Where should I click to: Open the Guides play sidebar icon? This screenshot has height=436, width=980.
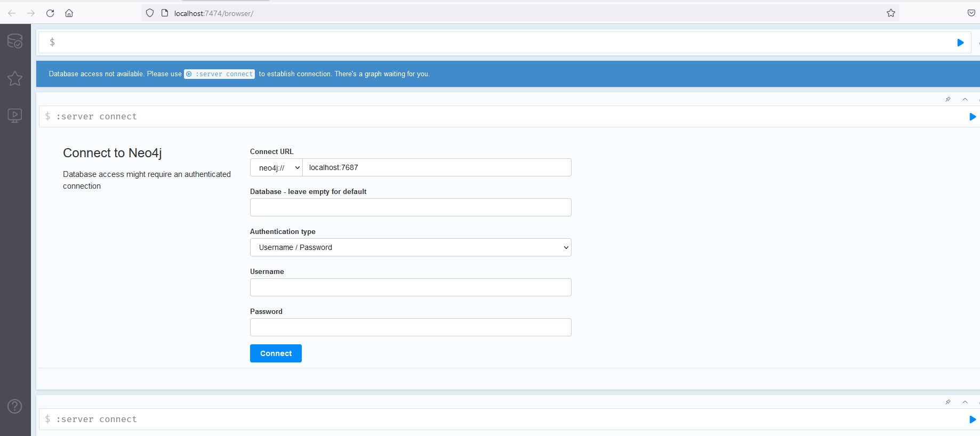point(15,116)
